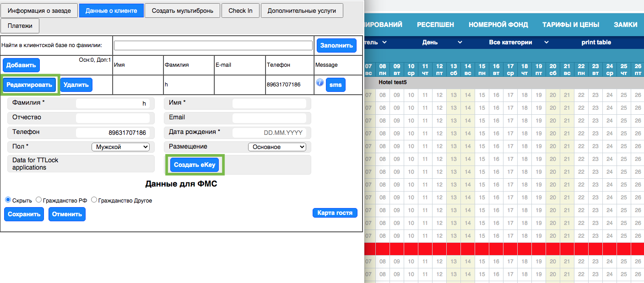Open the Все категории filter dropdown
This screenshot has width=644, height=283.
[x=518, y=42]
